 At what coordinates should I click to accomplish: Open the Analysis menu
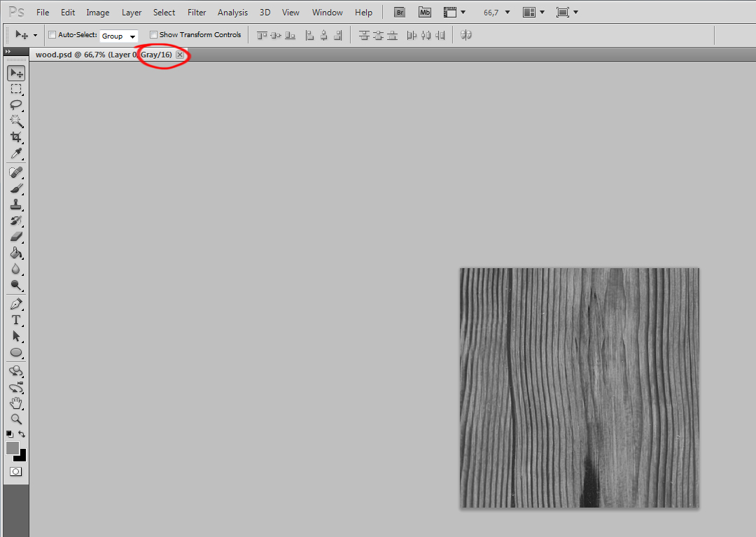click(x=232, y=13)
